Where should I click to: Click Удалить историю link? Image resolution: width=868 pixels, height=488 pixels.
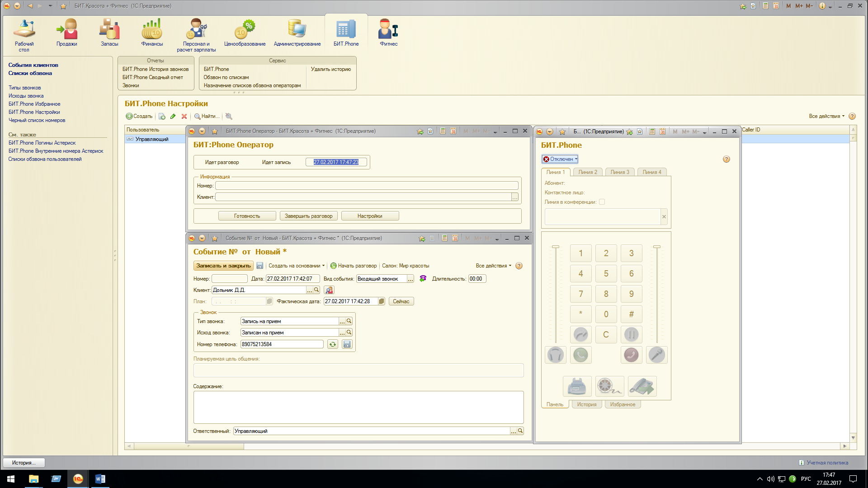click(331, 69)
